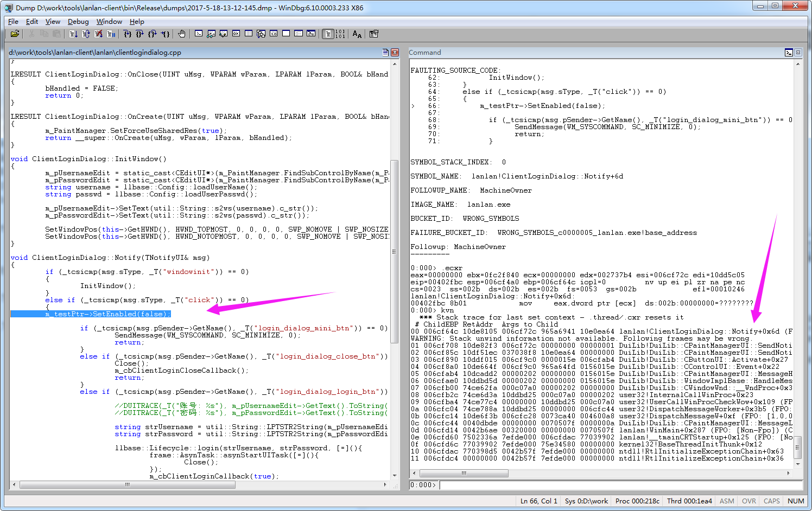Click the command input field after 0:000>
The height and width of the screenshot is (511, 812).
(619, 485)
